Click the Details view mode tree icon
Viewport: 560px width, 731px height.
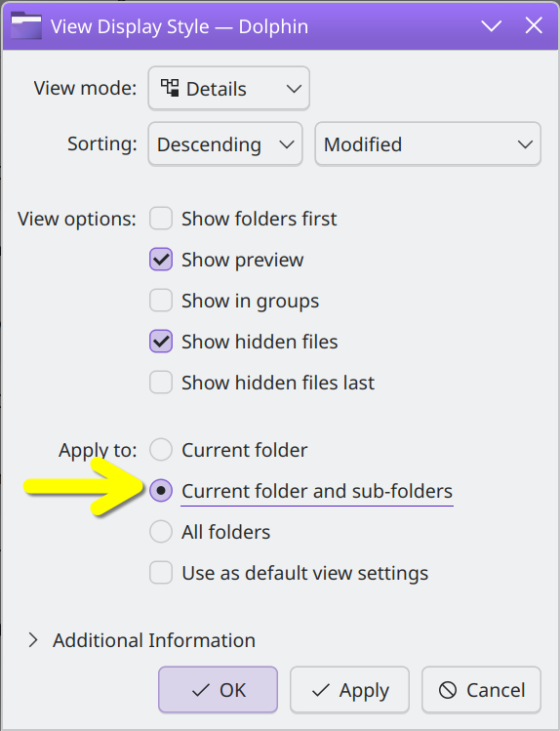pyautogui.click(x=170, y=88)
